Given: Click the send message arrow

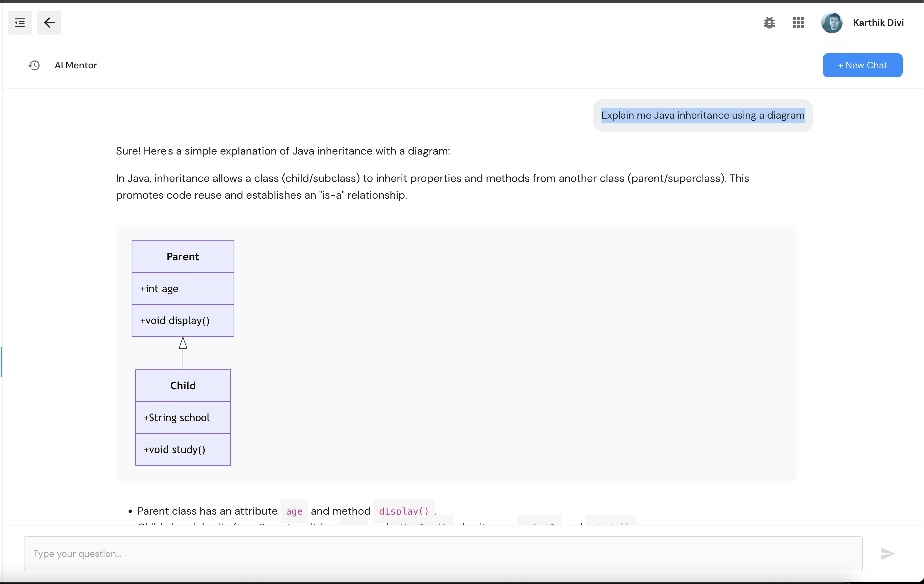Looking at the screenshot, I should (x=888, y=553).
